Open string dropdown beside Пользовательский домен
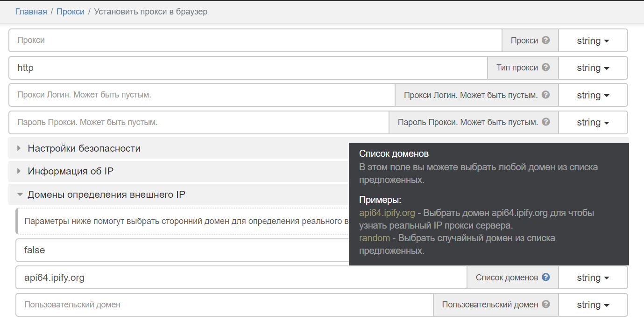Viewport: 644px width, 320px height. pyautogui.click(x=593, y=305)
